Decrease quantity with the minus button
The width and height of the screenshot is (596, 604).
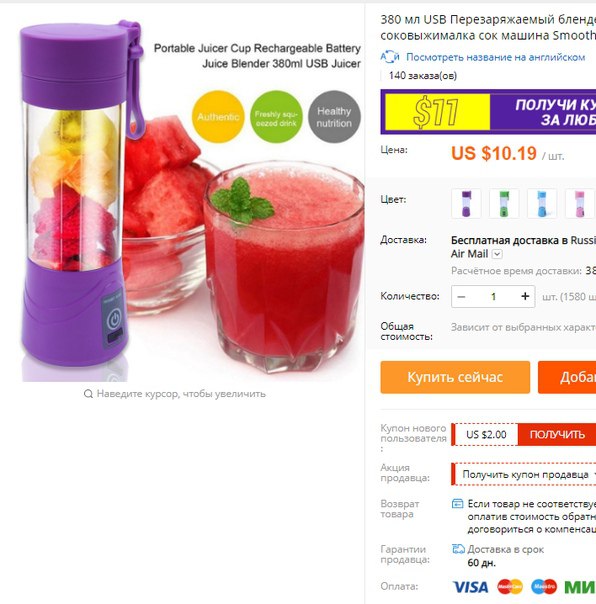461,297
